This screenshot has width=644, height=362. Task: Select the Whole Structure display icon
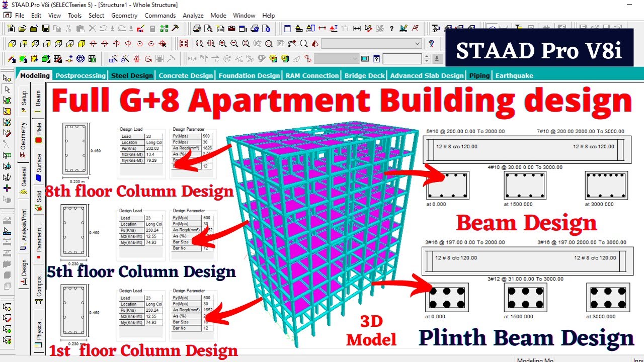[x=184, y=44]
